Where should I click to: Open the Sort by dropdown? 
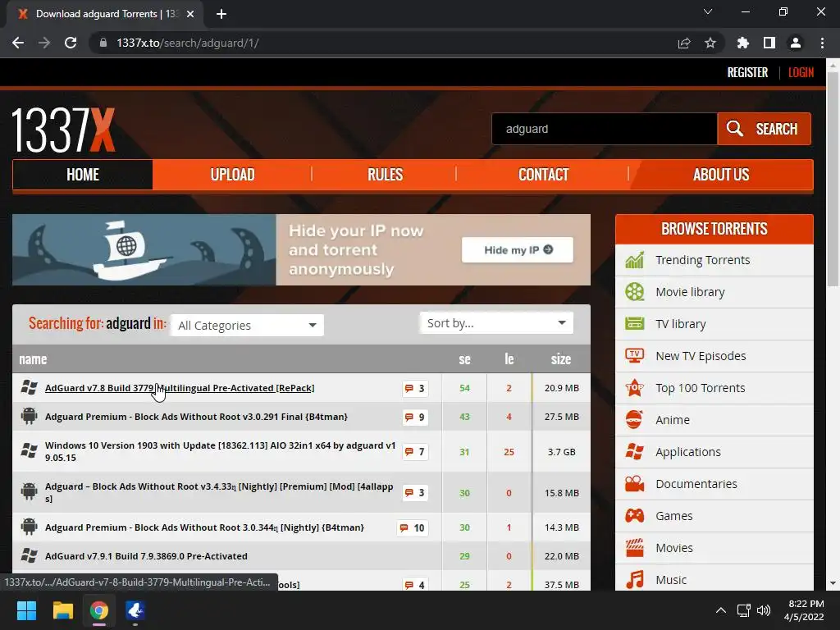pyautogui.click(x=496, y=323)
